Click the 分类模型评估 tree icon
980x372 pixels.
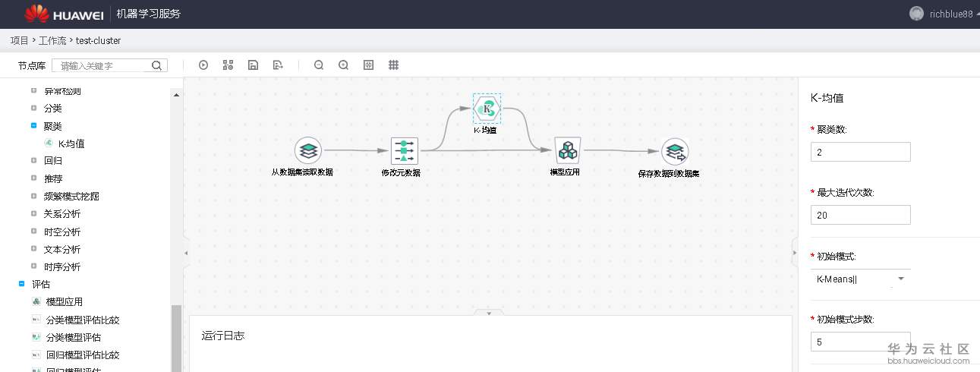pyautogui.click(x=36, y=337)
